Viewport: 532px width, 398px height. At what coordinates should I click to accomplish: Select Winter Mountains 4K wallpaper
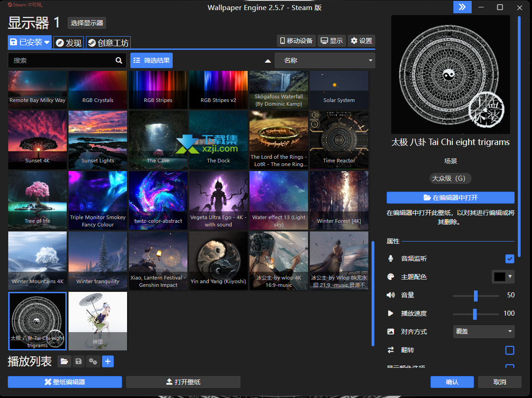(37, 261)
